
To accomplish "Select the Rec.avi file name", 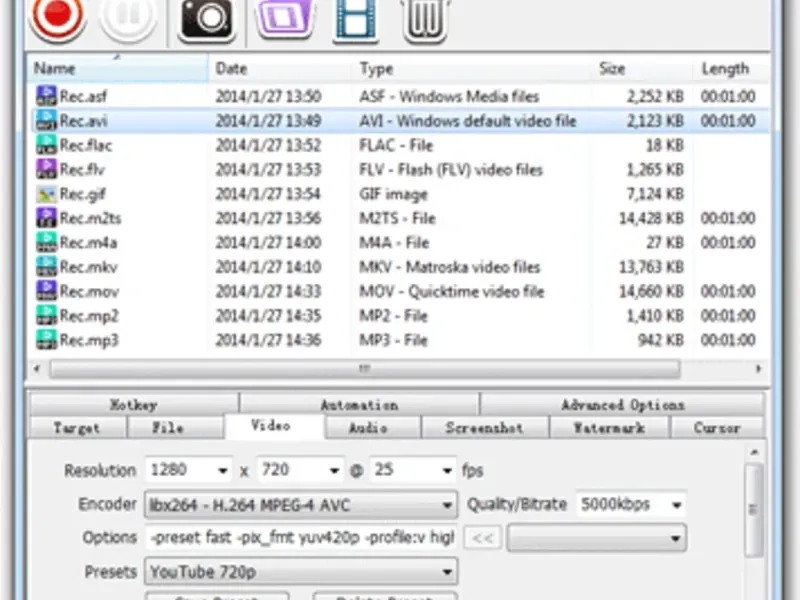I will pos(83,120).
